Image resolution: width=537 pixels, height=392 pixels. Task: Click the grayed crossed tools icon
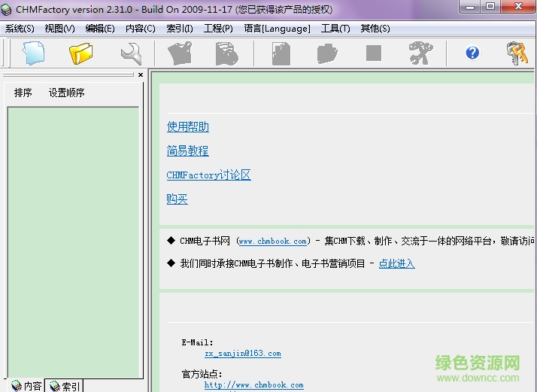coord(420,53)
